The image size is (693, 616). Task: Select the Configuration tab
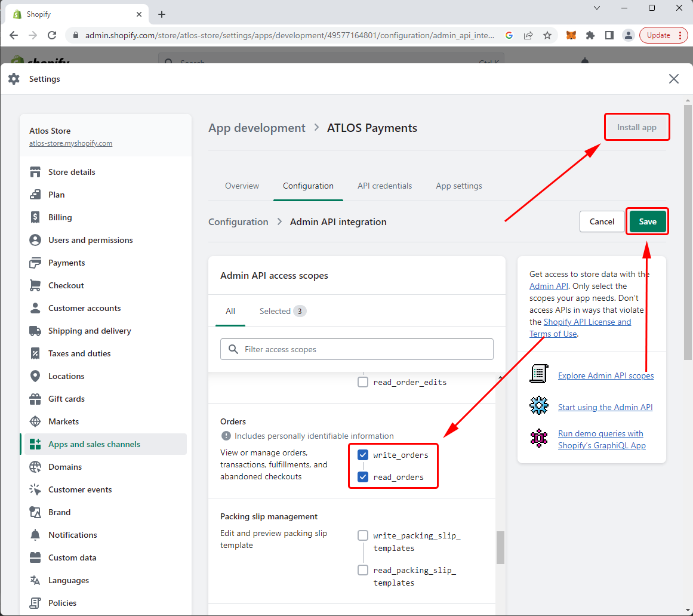(308, 186)
